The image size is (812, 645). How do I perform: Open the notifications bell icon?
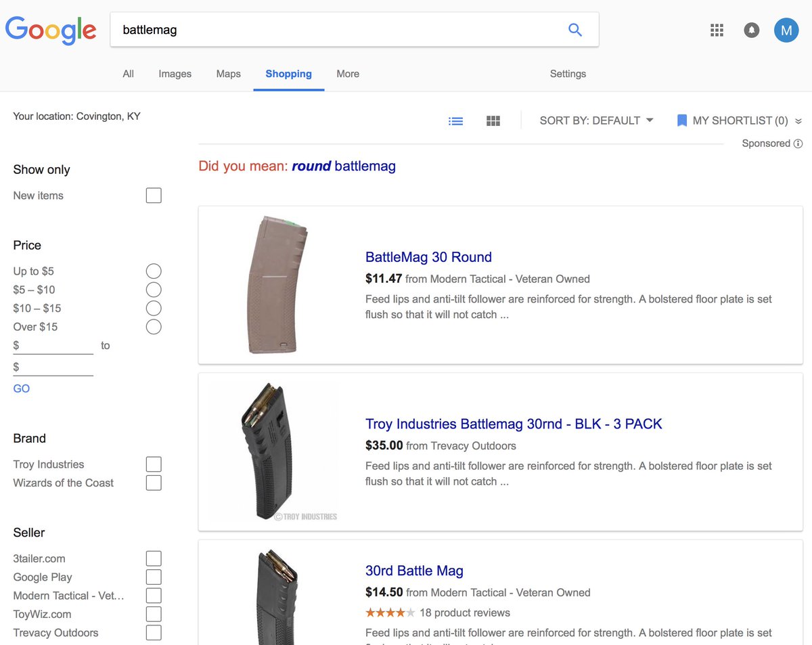pos(752,30)
